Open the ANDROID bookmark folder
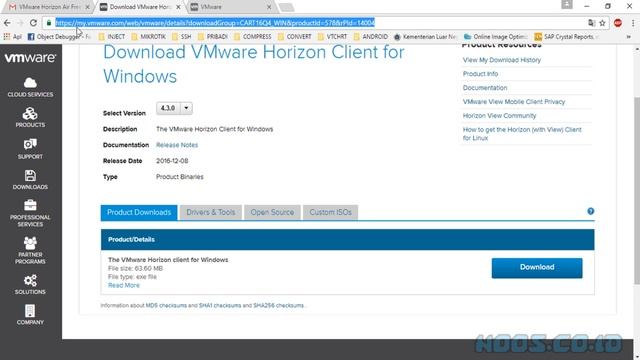640x360 pixels. tap(371, 37)
